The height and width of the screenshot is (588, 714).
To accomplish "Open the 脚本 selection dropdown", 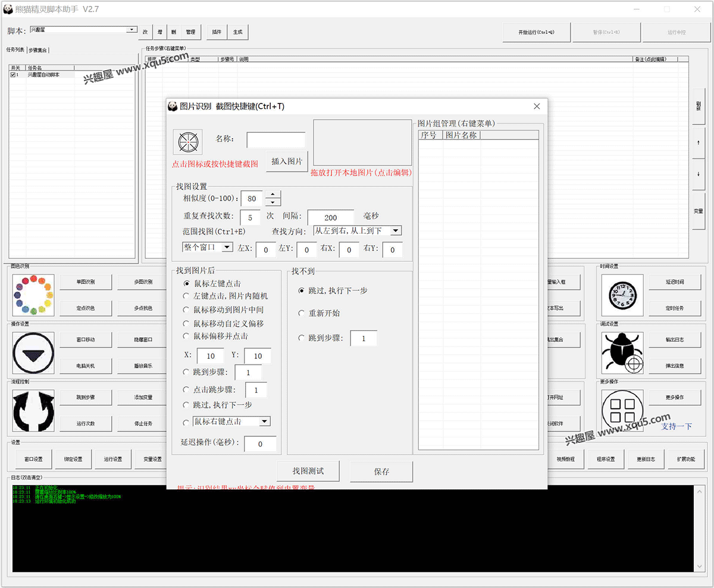I will [131, 30].
